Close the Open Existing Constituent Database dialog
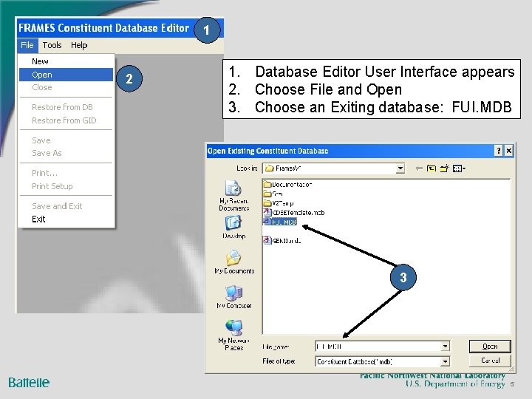Image resolution: width=532 pixels, height=399 pixels. [508, 151]
